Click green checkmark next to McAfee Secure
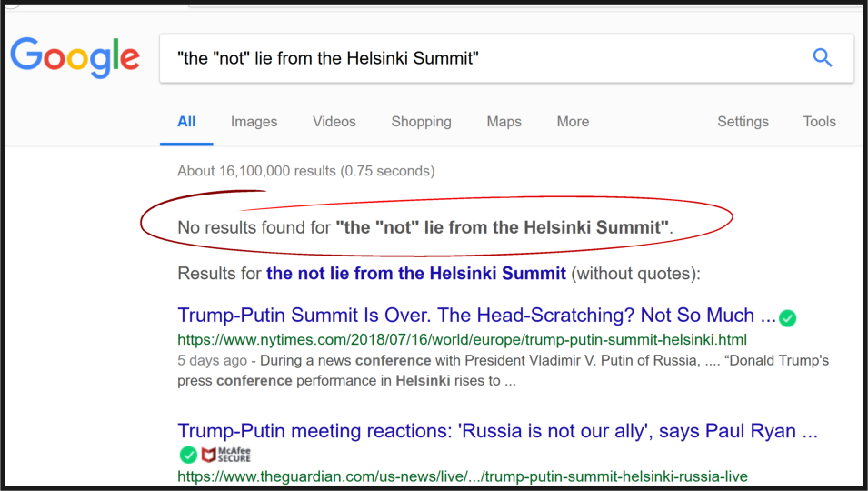 [188, 455]
